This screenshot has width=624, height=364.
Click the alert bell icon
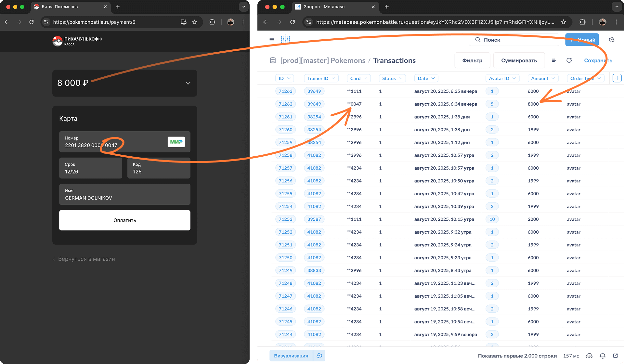click(602, 356)
